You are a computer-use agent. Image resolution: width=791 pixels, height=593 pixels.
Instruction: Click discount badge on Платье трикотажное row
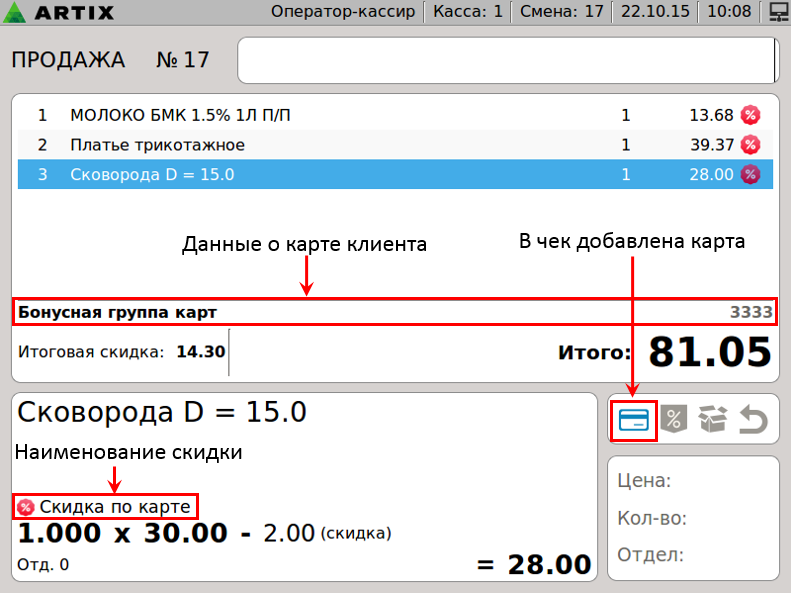pos(749,145)
